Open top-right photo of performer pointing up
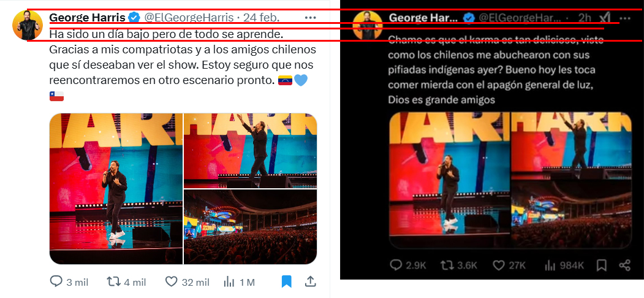644x298 pixels. coord(250,150)
